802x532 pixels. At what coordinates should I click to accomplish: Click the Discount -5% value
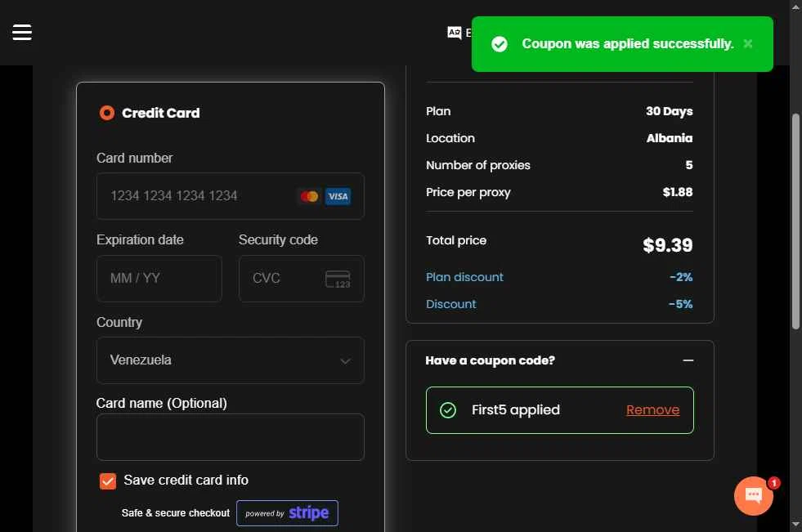coord(680,304)
